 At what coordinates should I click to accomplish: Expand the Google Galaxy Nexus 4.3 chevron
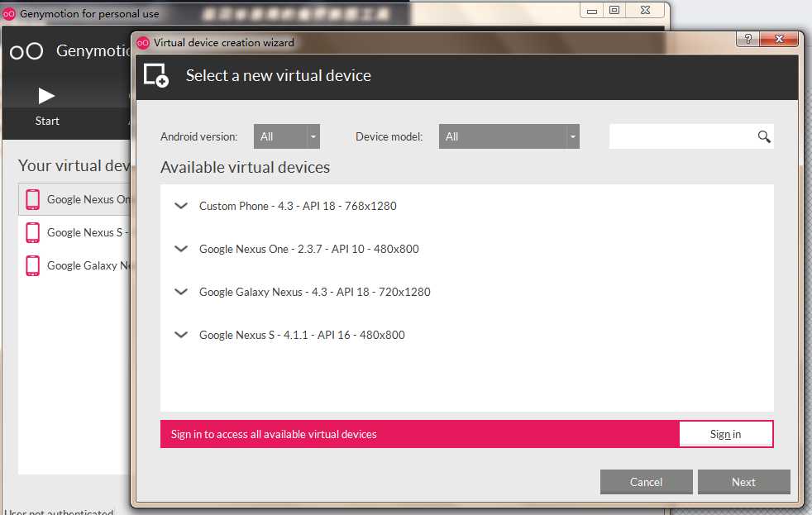(181, 292)
